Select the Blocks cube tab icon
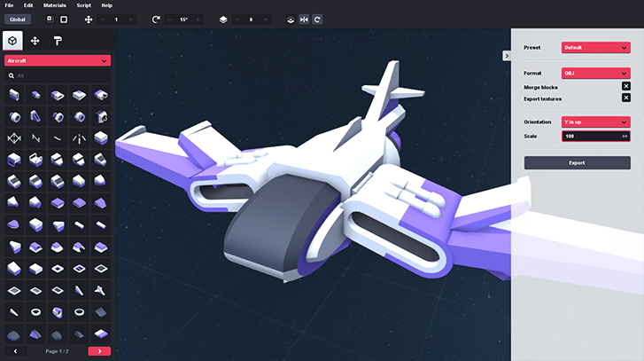 (12, 41)
